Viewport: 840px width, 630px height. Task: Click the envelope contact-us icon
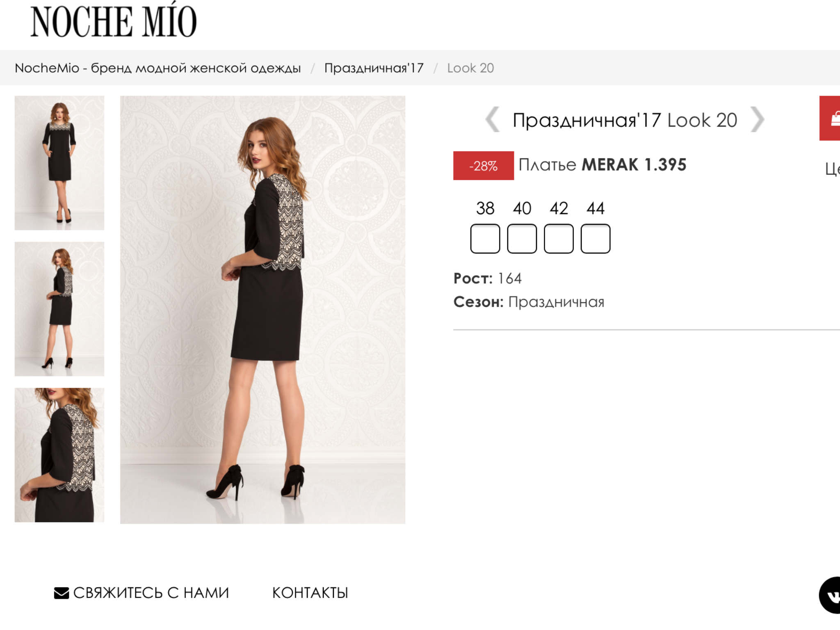62,593
